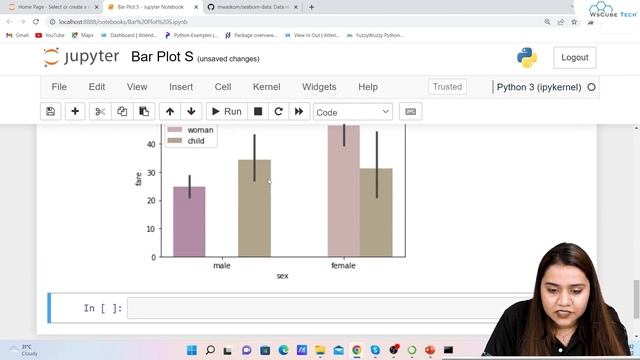Click the child legend color swatch
The image size is (640, 360).
(175, 140)
